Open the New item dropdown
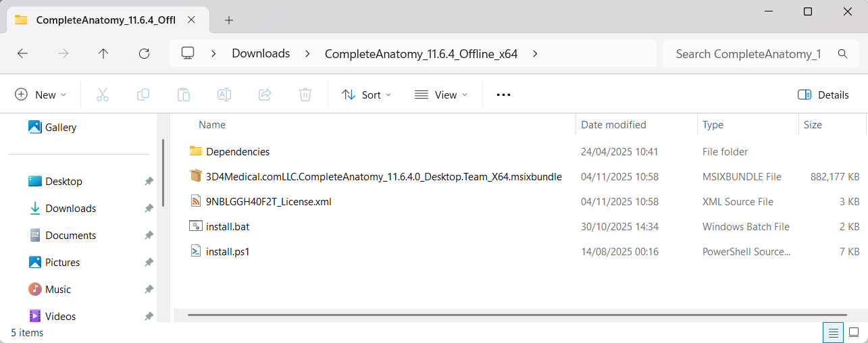Image resolution: width=868 pixels, height=343 pixels. 41,95
